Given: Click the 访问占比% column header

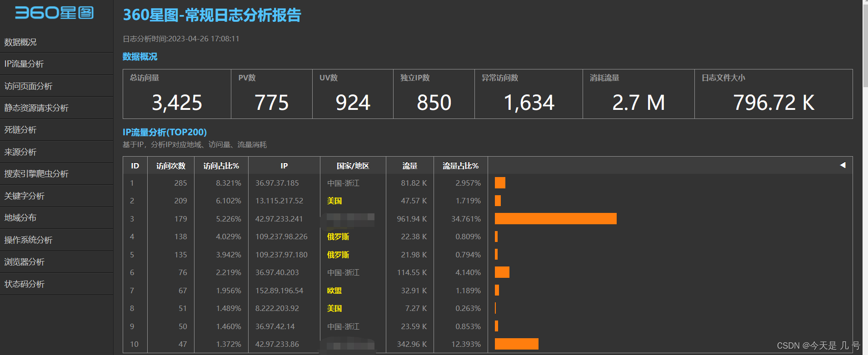Looking at the screenshot, I should coord(221,166).
